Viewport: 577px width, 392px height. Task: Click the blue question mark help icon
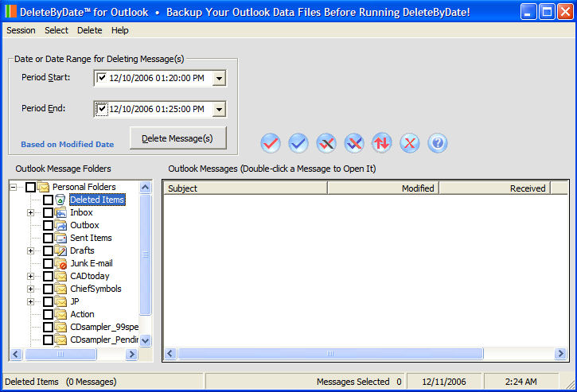tap(438, 143)
